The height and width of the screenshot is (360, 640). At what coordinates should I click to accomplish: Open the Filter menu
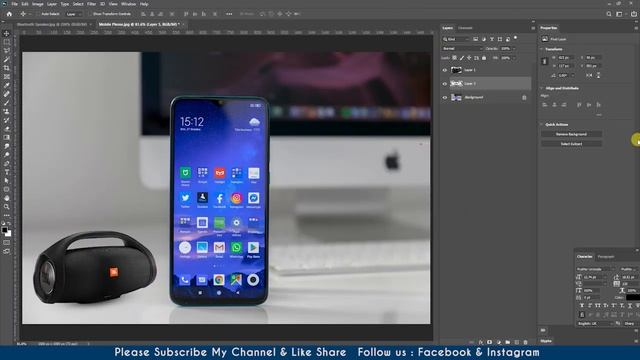pyautogui.click(x=91, y=4)
